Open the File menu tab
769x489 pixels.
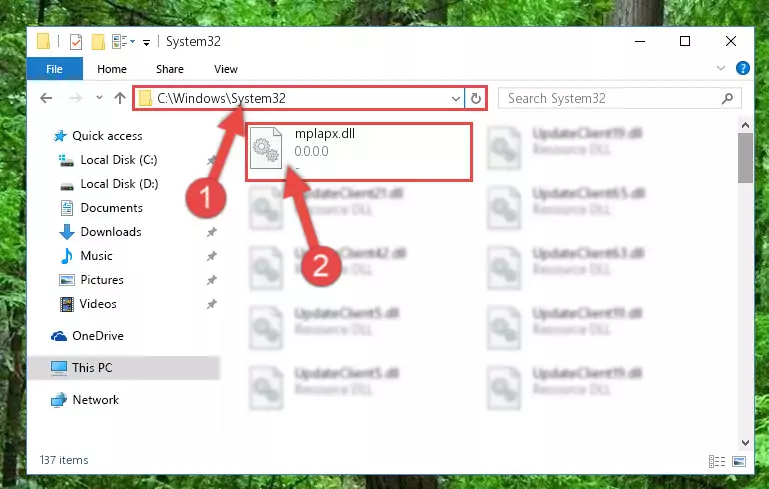(54, 69)
